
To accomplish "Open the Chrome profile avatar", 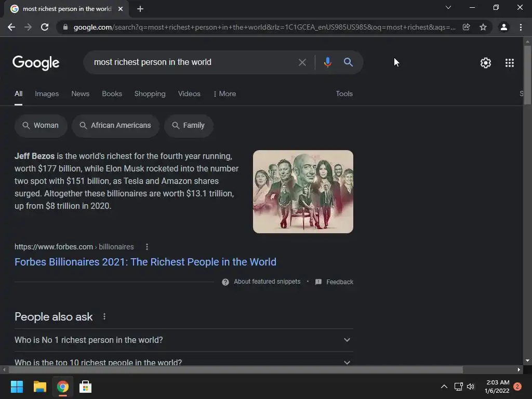I will (504, 27).
